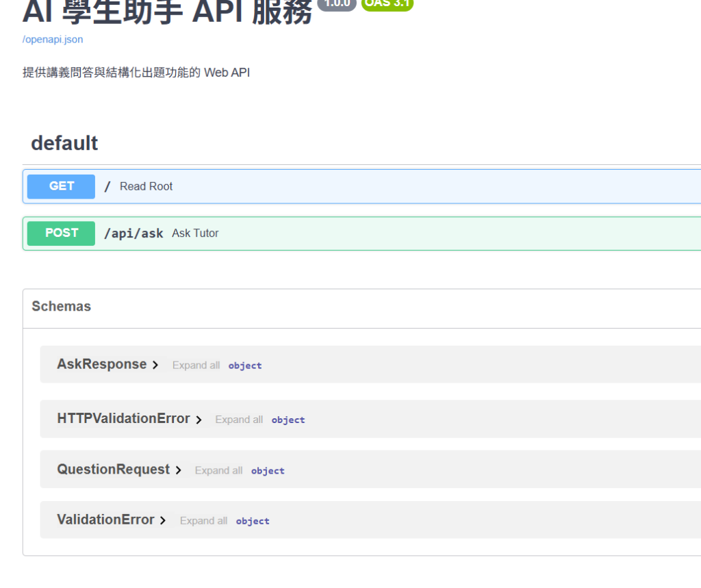Viewport: 701px width, 588px height.
Task: Click Expand all for AskResponse
Action: [x=196, y=366]
